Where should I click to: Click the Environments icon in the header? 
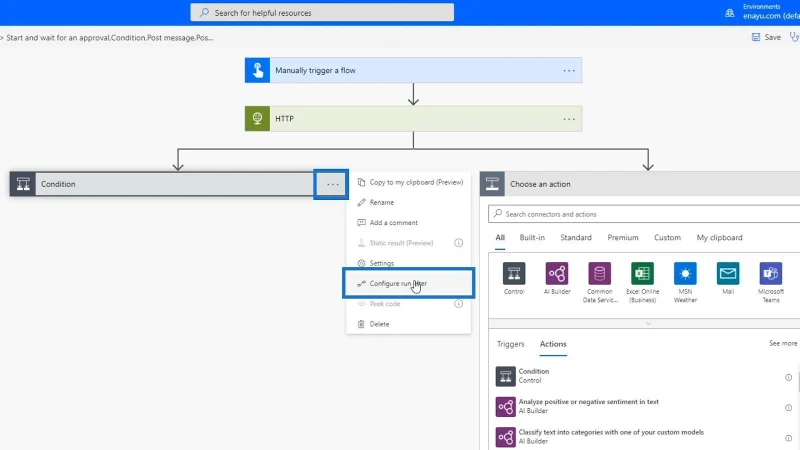coord(730,13)
